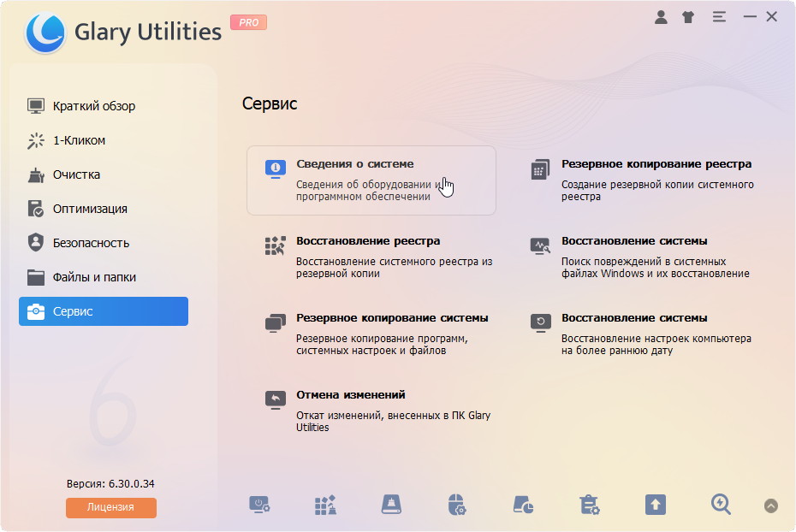Select the highlighted Сервис sidebar item
Screen dimensions: 796x532
[x=104, y=311]
